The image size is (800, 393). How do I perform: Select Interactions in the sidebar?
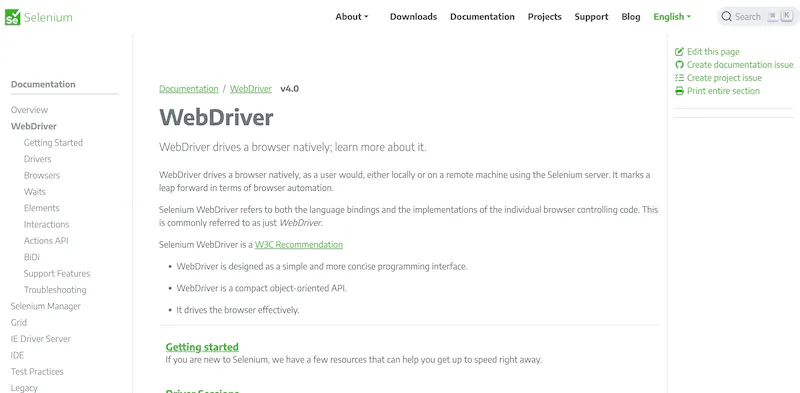click(x=46, y=224)
